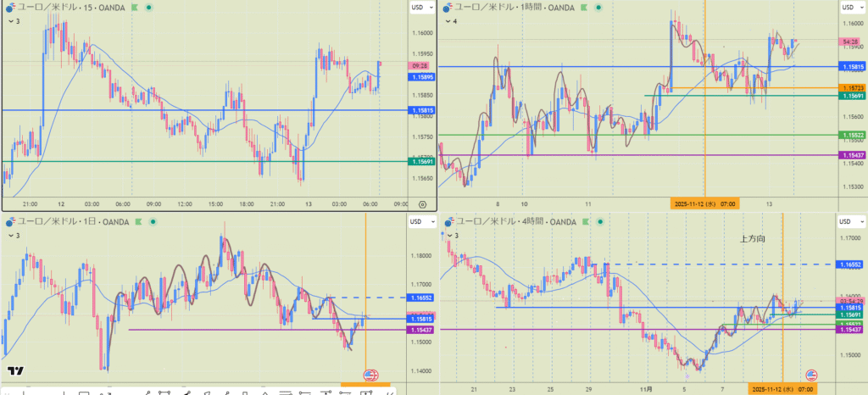Click the US flag event icon on the 4-hour chart
Screen dimensions: 868x395
(x=811, y=376)
